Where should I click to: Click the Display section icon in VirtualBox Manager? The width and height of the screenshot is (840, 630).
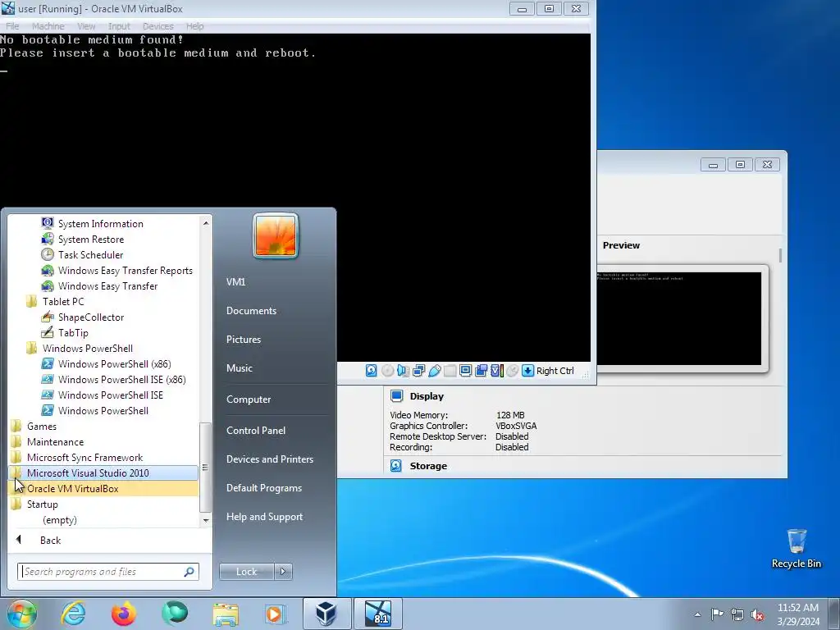(396, 396)
